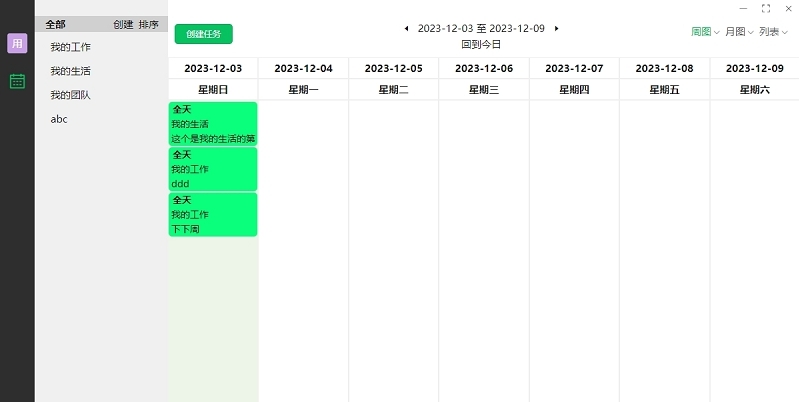Go to previous week arrow
The height and width of the screenshot is (402, 799).
click(406, 29)
